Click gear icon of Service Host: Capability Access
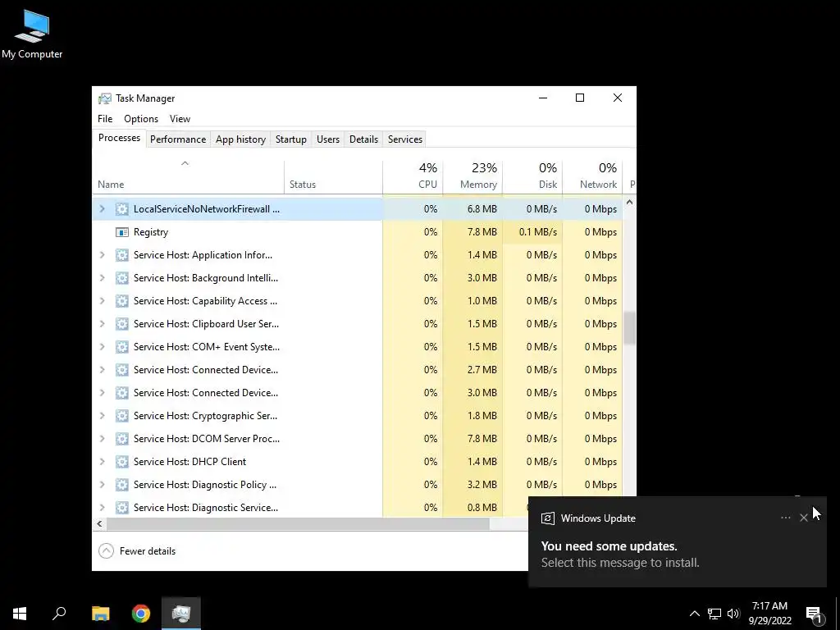Viewport: 840px width, 630px height. pyautogui.click(x=122, y=301)
